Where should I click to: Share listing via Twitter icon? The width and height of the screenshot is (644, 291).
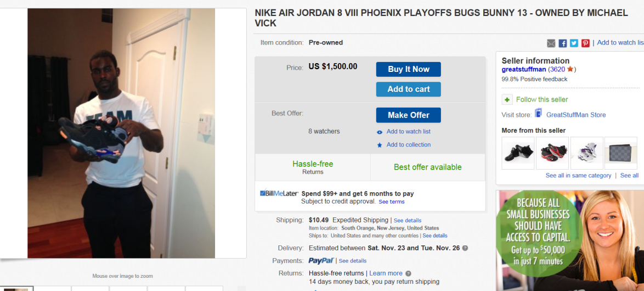574,43
